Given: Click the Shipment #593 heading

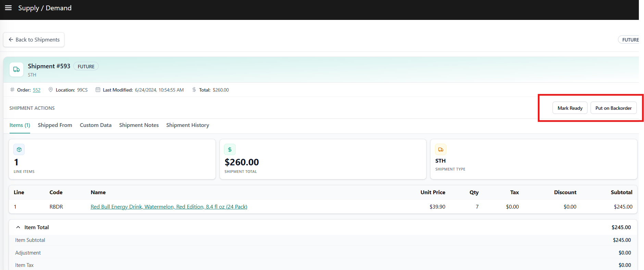Looking at the screenshot, I should pyautogui.click(x=49, y=66).
